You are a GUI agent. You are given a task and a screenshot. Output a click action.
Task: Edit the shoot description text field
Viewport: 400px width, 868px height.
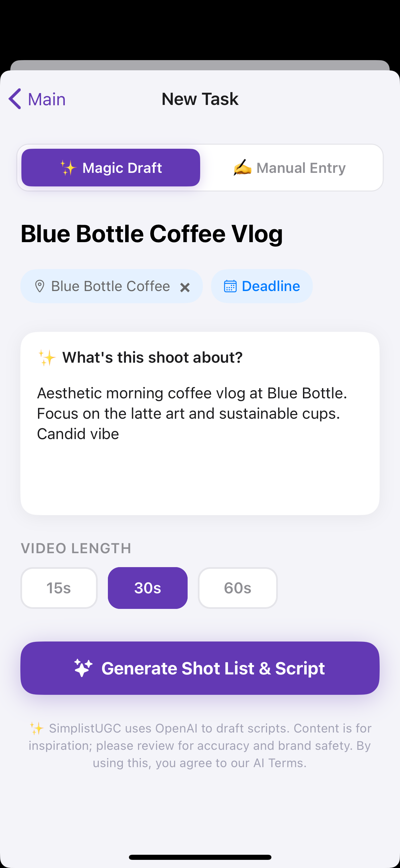click(200, 441)
